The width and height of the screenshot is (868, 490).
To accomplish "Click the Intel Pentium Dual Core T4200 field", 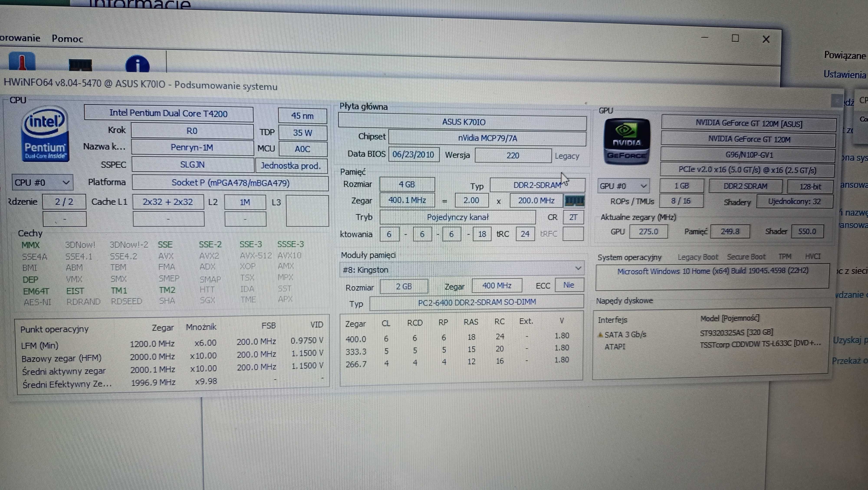I will point(168,113).
